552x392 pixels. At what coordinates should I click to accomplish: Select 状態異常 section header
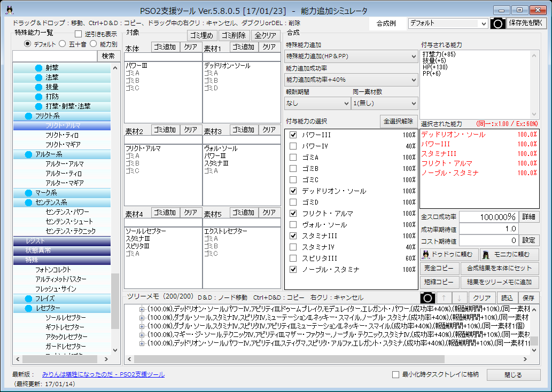[62, 250]
